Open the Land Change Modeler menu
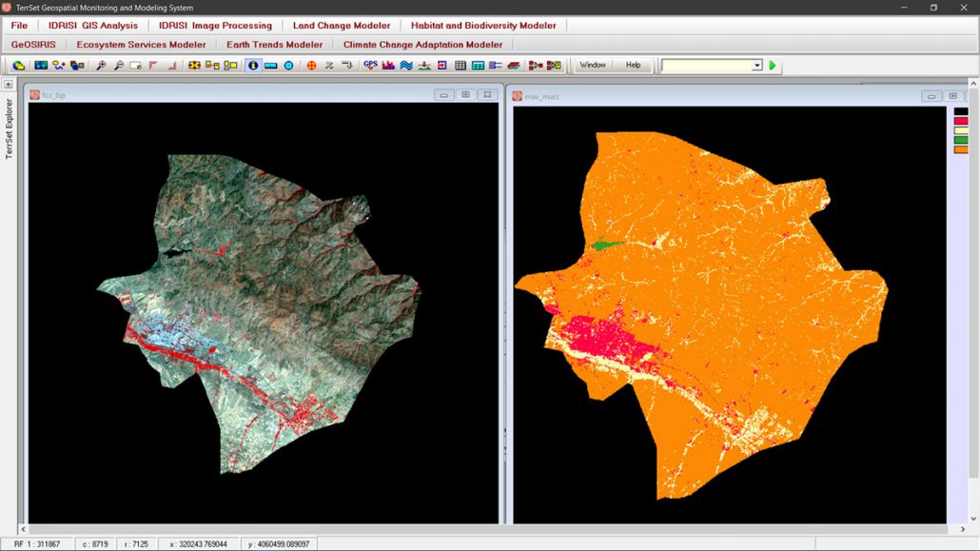This screenshot has width=980, height=551. [342, 26]
